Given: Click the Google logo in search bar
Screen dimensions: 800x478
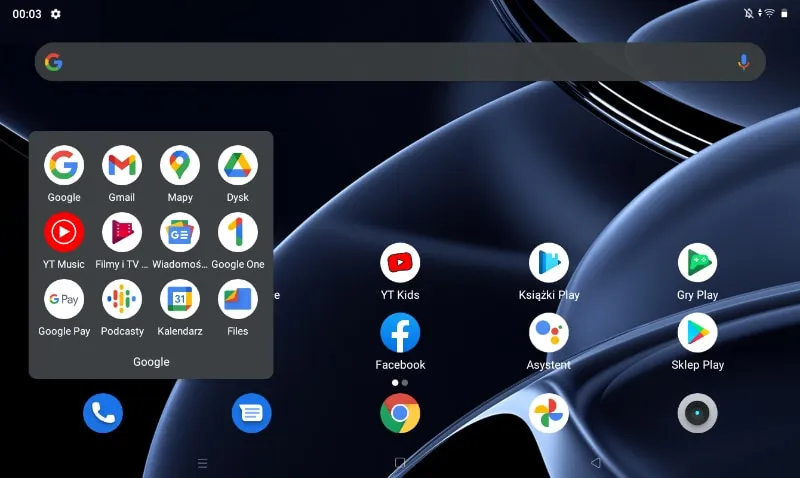Looking at the screenshot, I should 54,62.
